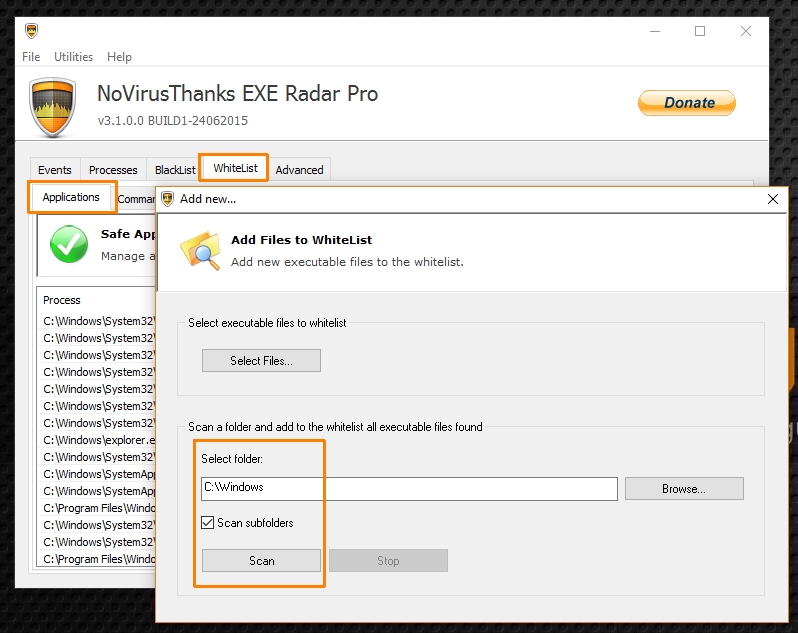Image resolution: width=798 pixels, height=633 pixels.
Task: Open the File menu
Action: pyautogui.click(x=31, y=56)
